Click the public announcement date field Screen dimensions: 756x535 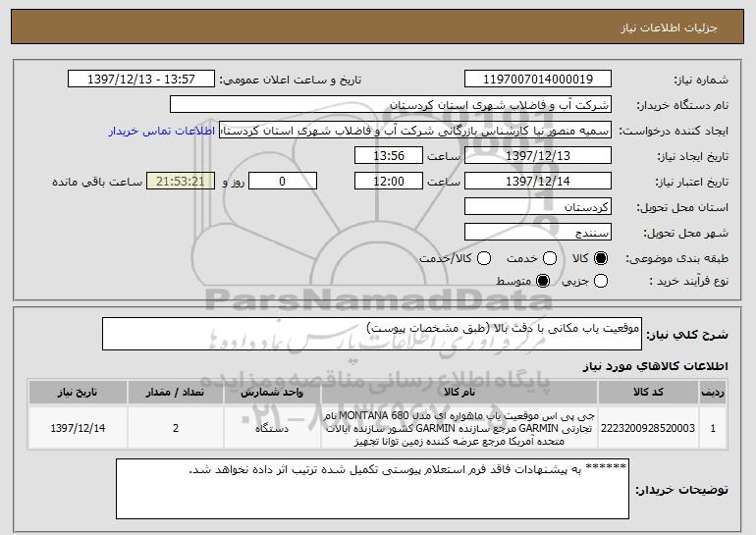141,80
